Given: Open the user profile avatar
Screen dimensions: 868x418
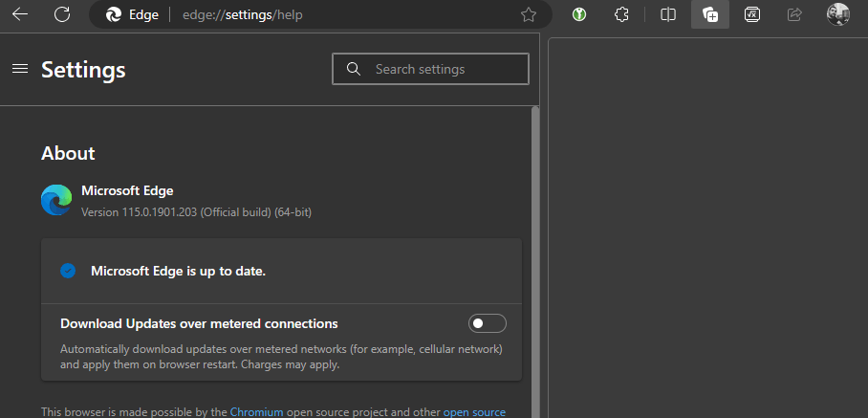Looking at the screenshot, I should [x=837, y=14].
